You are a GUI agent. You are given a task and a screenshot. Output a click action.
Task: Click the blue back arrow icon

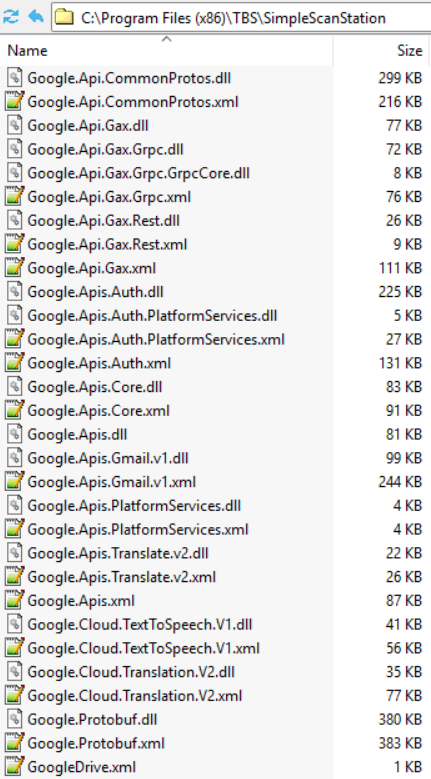(35, 17)
